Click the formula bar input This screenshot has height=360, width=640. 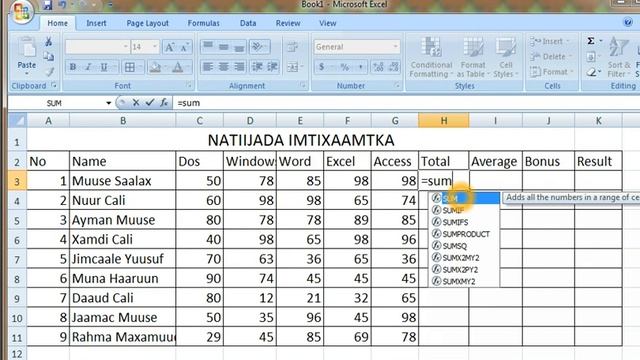(406, 103)
